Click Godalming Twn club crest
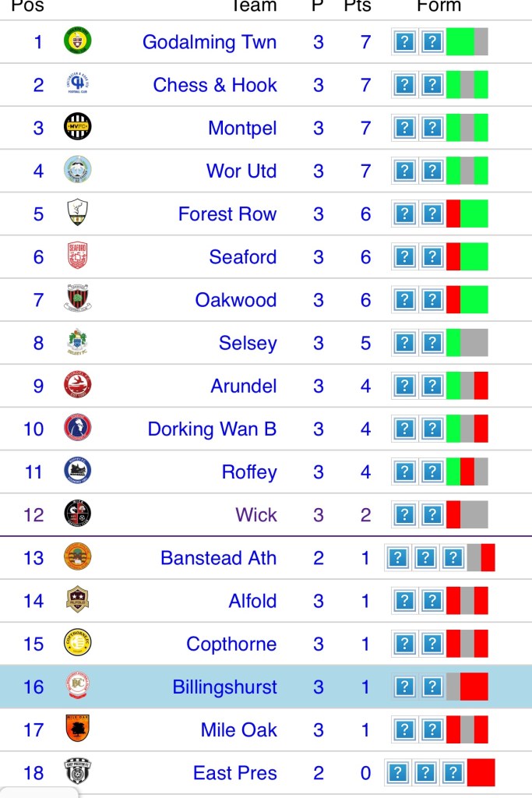The height and width of the screenshot is (798, 532). 77,41
